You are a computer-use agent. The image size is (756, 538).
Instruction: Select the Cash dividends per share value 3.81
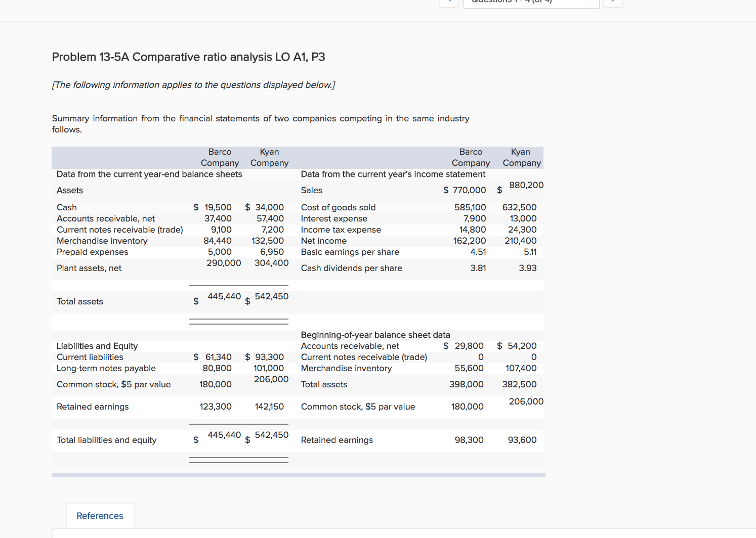[478, 268]
